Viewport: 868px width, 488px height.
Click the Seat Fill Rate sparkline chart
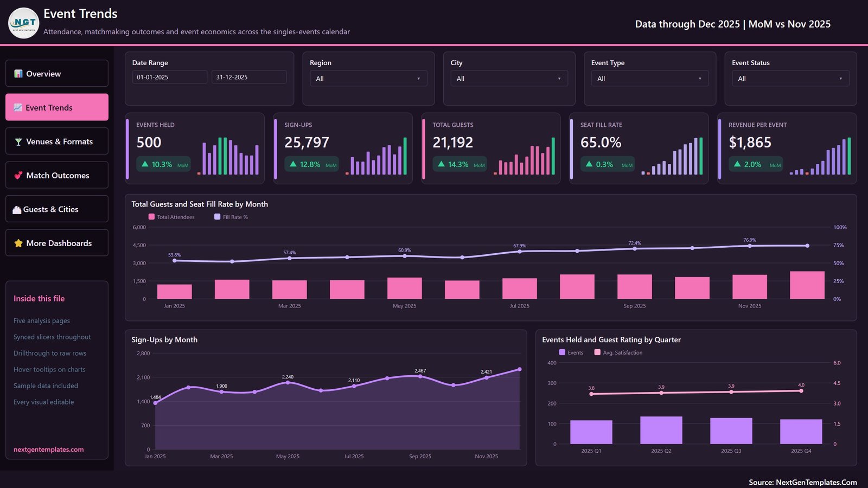tap(672, 156)
